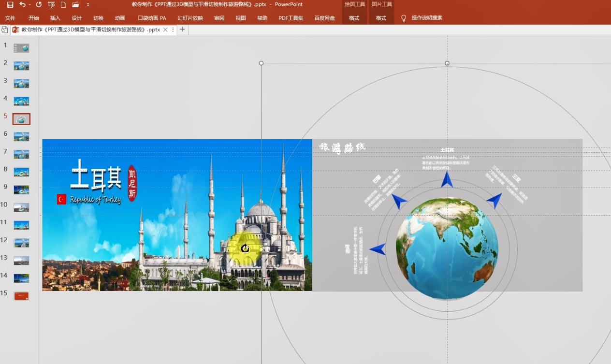Click the 土耳其 title text on slide
The image size is (611, 364).
click(x=96, y=176)
